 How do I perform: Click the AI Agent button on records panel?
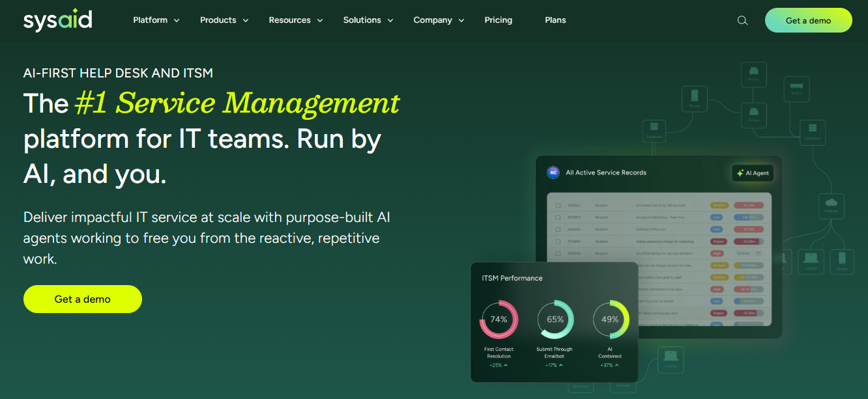(x=753, y=173)
